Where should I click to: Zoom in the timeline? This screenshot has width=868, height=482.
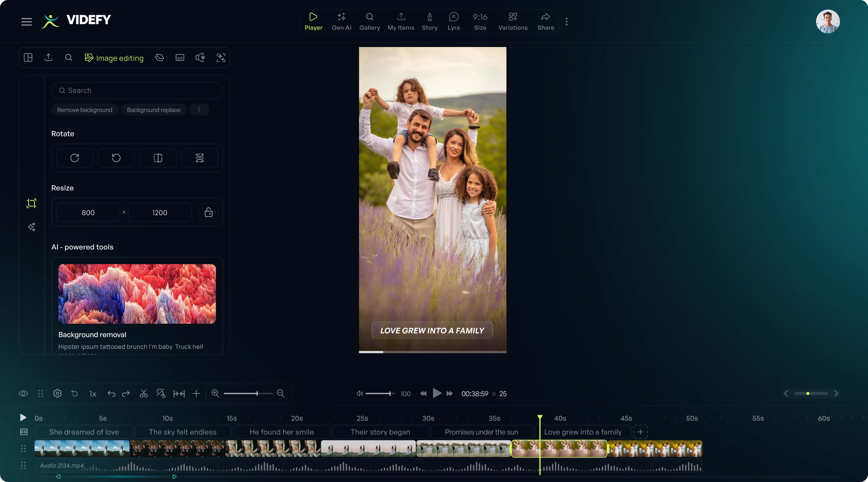click(215, 394)
